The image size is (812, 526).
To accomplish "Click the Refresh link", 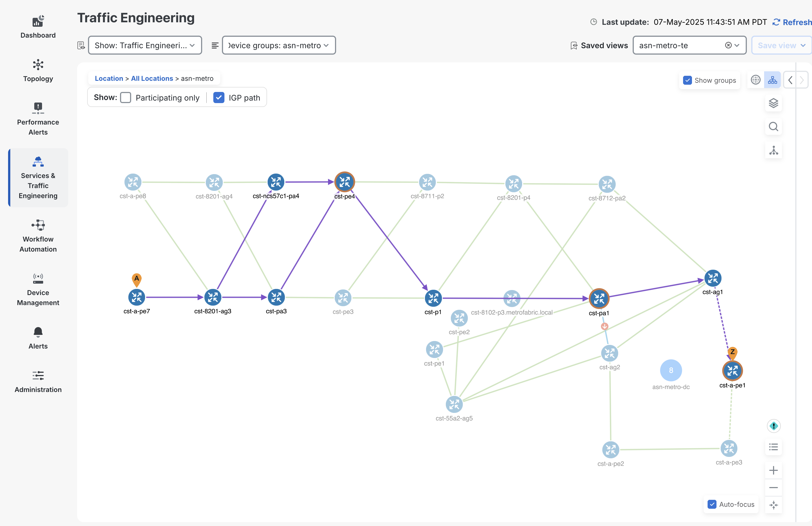I will 792,22.
